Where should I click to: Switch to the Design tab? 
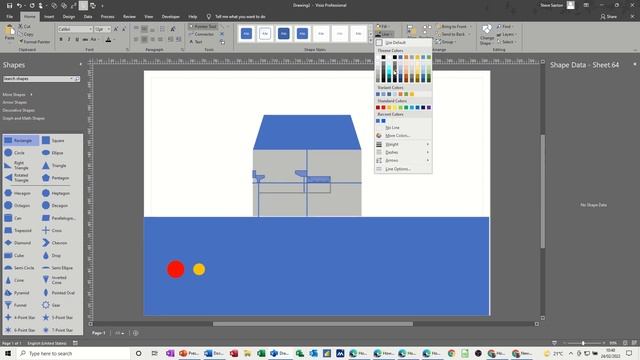click(x=69, y=17)
